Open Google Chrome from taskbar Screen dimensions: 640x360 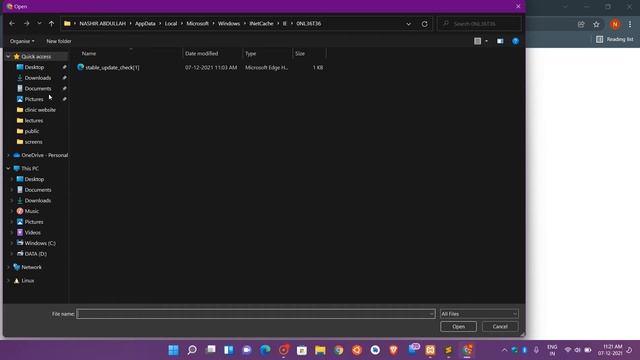pos(338,350)
